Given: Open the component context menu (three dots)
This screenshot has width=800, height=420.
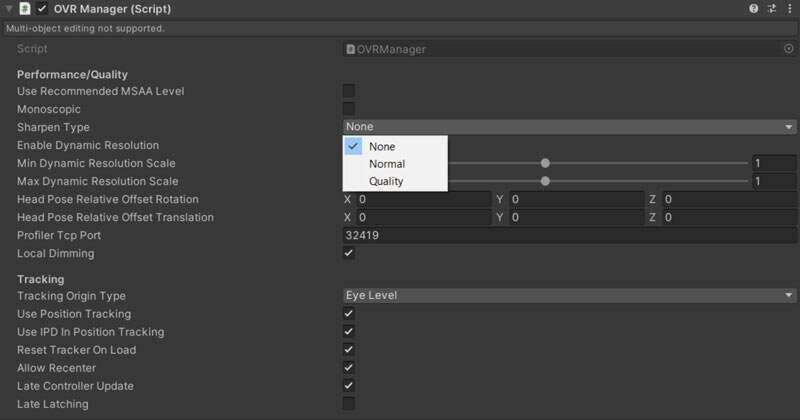Looking at the screenshot, I should tap(788, 9).
